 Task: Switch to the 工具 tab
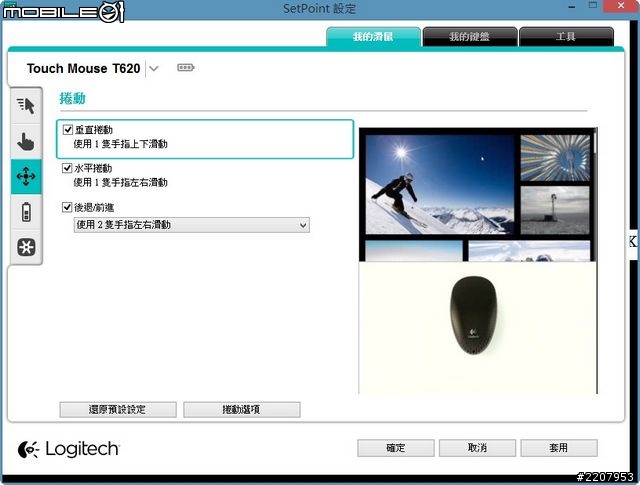(x=566, y=37)
